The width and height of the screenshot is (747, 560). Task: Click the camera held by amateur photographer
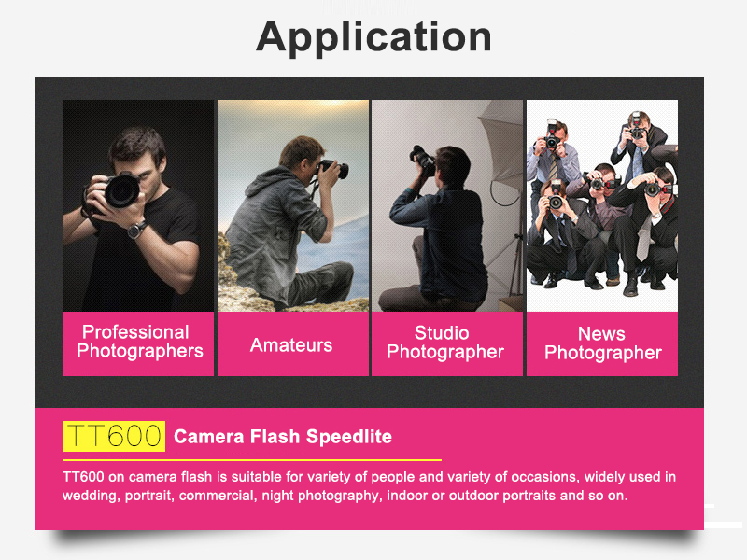pyautogui.click(x=333, y=168)
